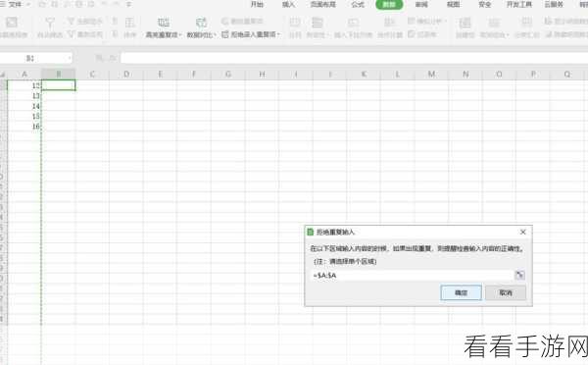Switch to the 页面布局 tab
Viewport: 588px width, 365px height.
coord(322,5)
